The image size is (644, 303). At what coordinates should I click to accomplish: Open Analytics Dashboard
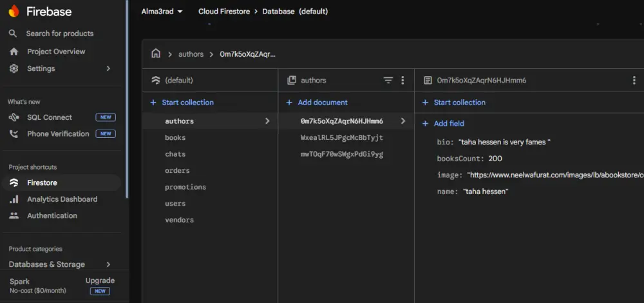(x=62, y=199)
